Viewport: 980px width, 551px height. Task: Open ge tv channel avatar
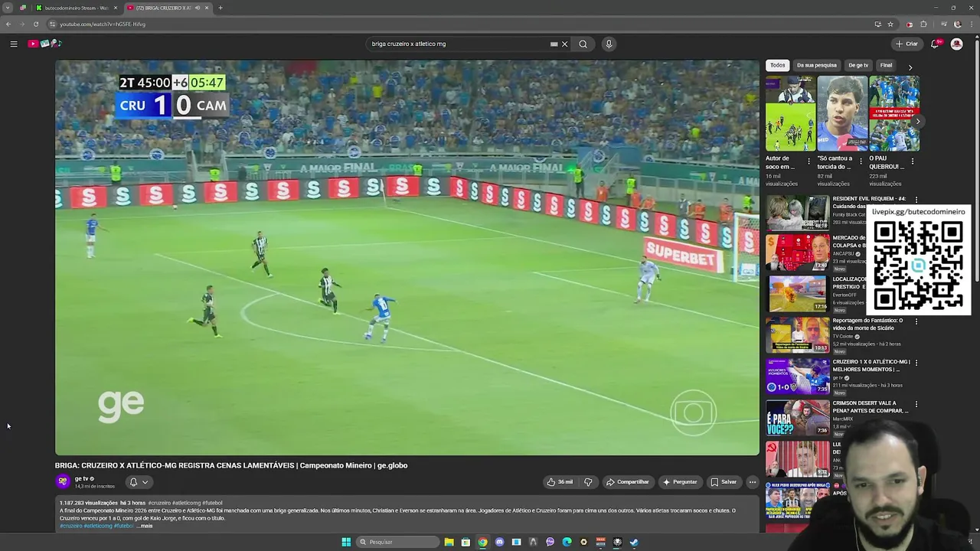click(x=63, y=481)
